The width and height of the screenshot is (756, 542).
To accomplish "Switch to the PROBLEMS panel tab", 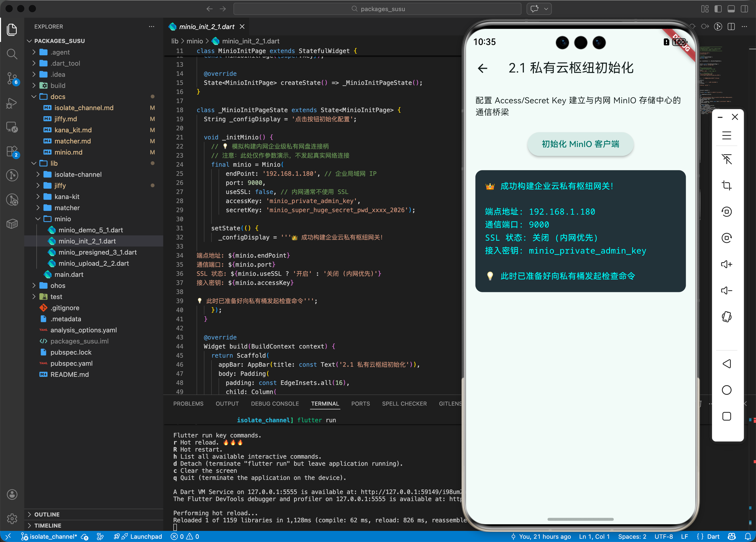I will coord(188,403).
